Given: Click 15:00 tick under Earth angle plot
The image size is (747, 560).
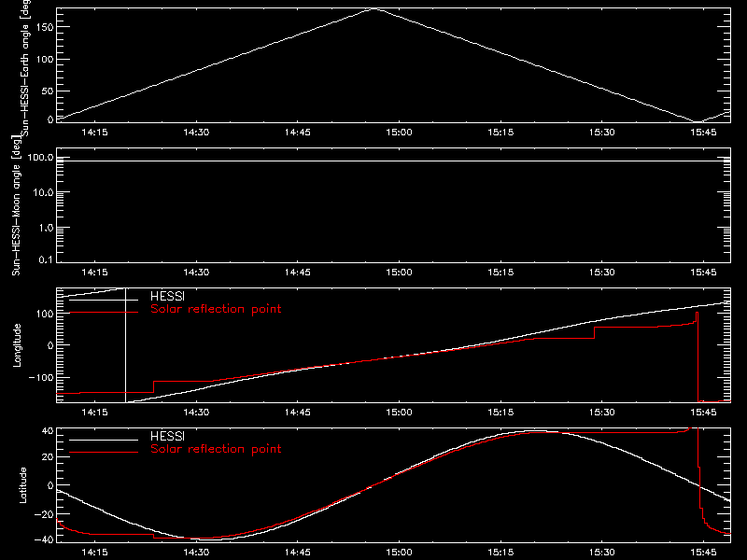Looking at the screenshot, I should coord(400,133).
